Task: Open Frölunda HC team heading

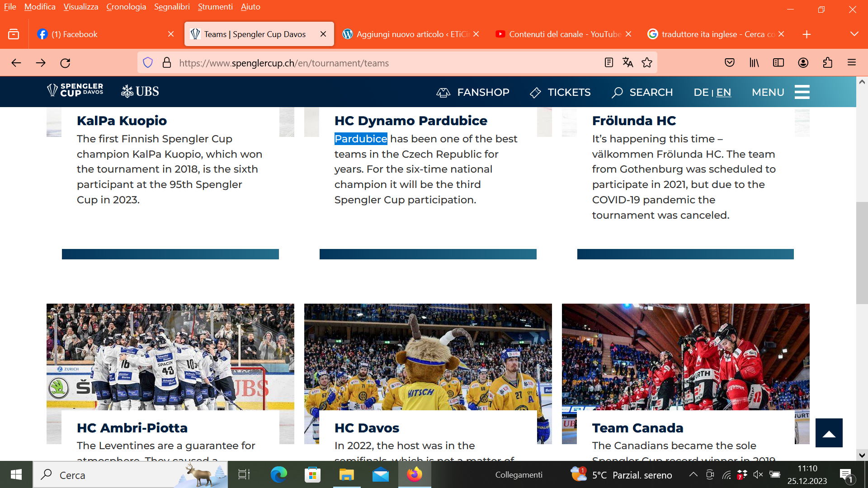Action: tap(634, 121)
